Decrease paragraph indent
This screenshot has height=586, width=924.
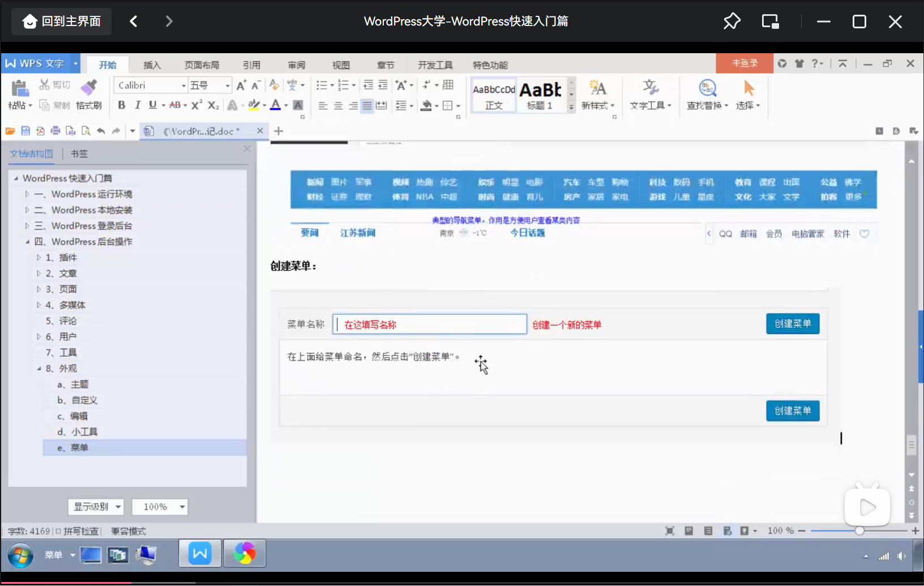pyautogui.click(x=368, y=85)
